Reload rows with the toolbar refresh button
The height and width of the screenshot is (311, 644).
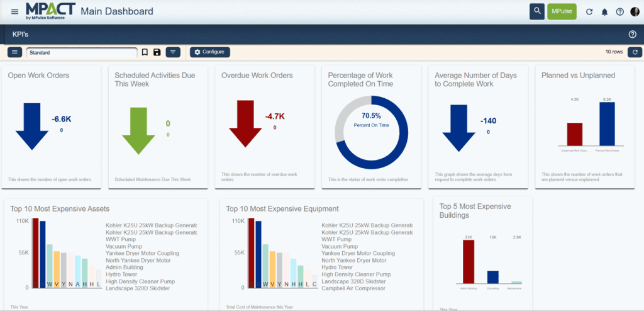(635, 52)
